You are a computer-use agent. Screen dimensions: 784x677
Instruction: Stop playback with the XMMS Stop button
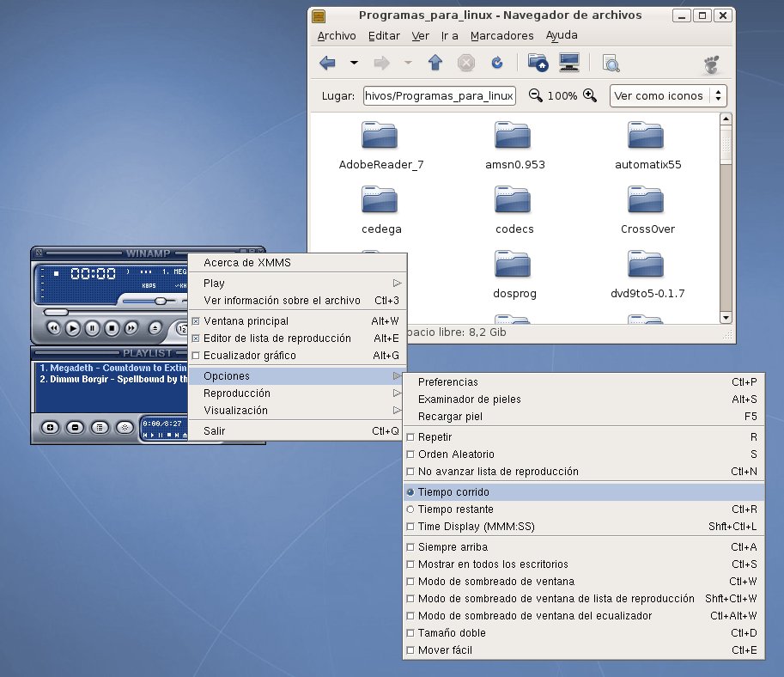(112, 328)
